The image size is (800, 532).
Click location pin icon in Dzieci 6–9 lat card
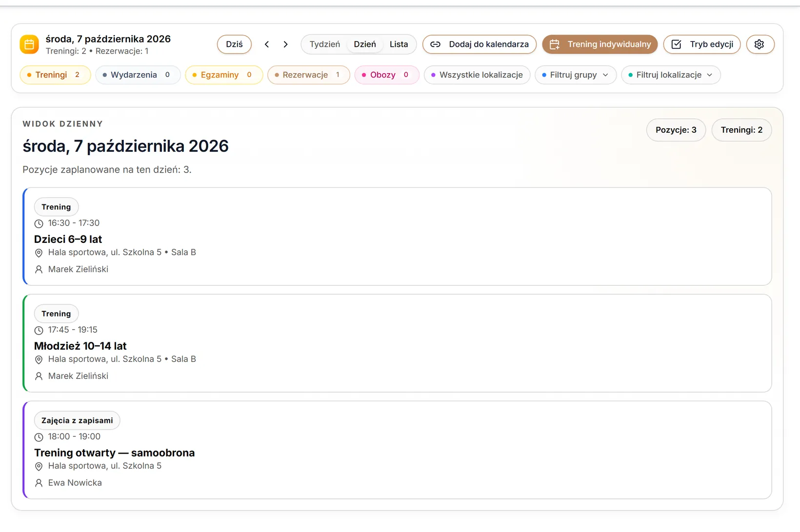pyautogui.click(x=39, y=253)
